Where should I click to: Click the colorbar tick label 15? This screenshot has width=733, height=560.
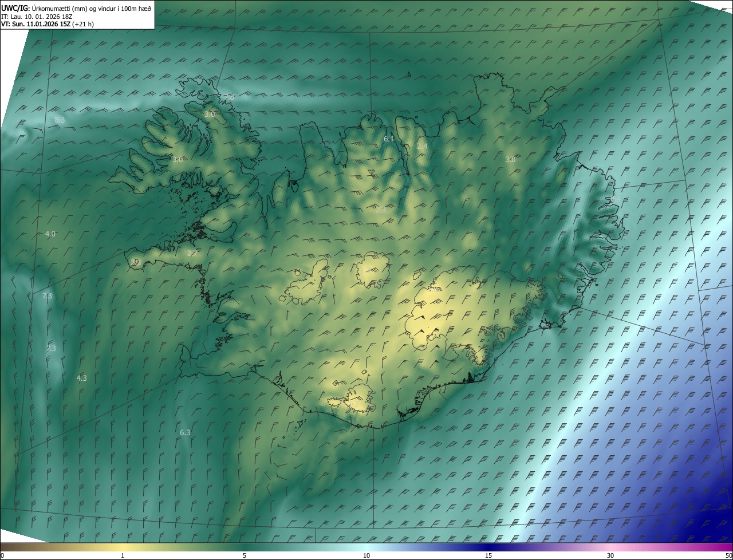pos(488,555)
